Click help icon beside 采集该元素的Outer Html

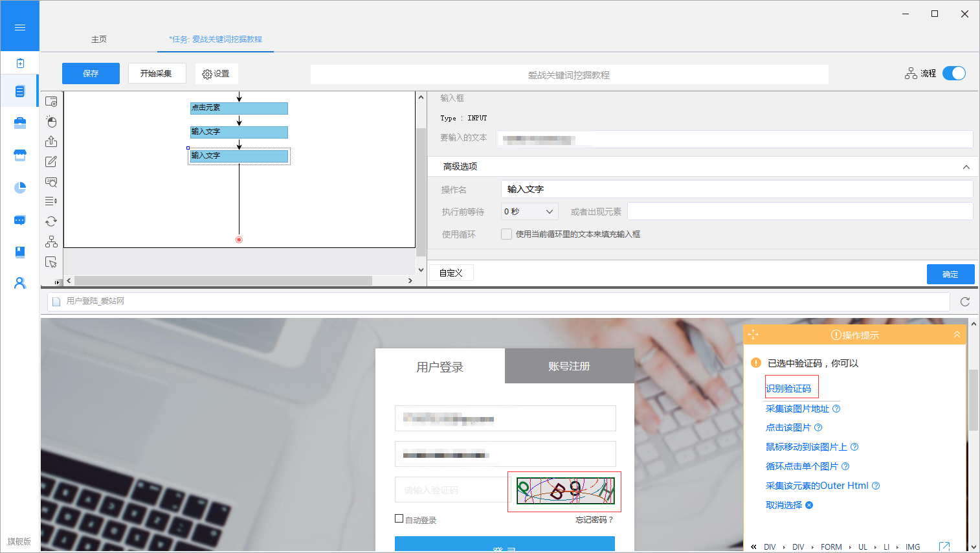(x=876, y=486)
